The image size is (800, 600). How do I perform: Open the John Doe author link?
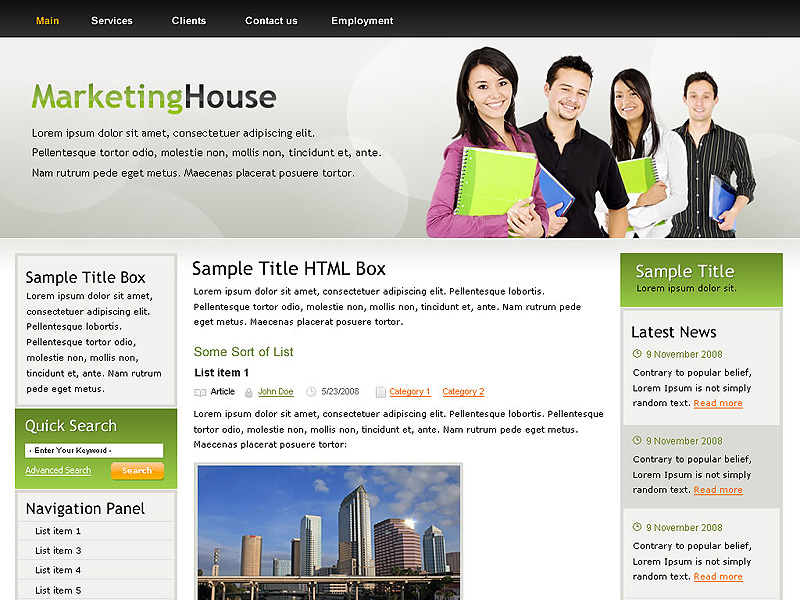click(276, 392)
